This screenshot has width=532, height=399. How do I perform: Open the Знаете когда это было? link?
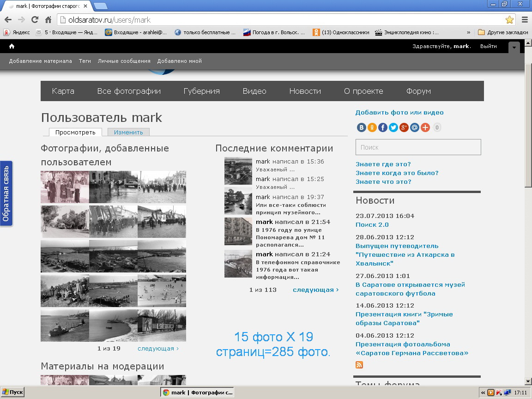click(397, 173)
